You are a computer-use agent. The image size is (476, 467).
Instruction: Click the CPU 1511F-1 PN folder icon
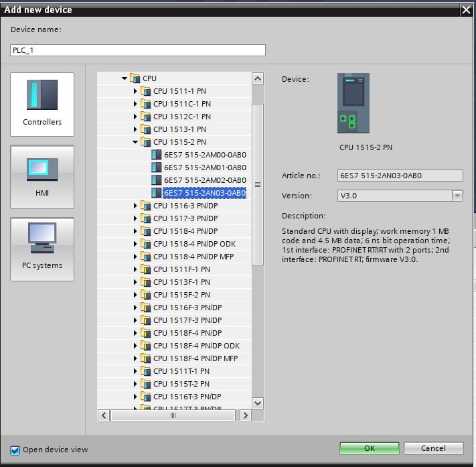click(146, 269)
